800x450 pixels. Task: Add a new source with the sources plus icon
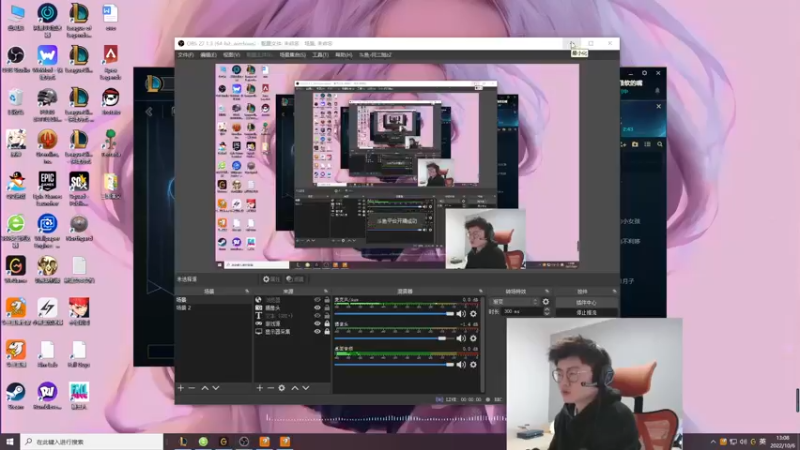tap(260, 388)
